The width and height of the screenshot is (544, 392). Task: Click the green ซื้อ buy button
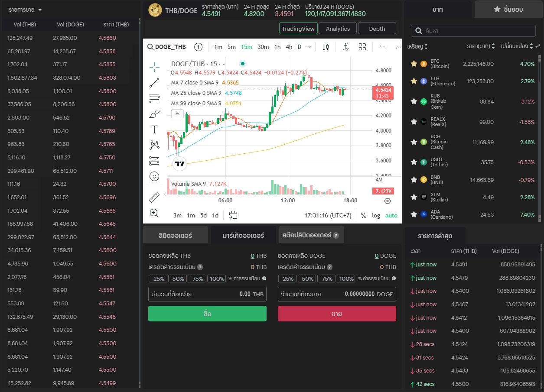coord(207,314)
